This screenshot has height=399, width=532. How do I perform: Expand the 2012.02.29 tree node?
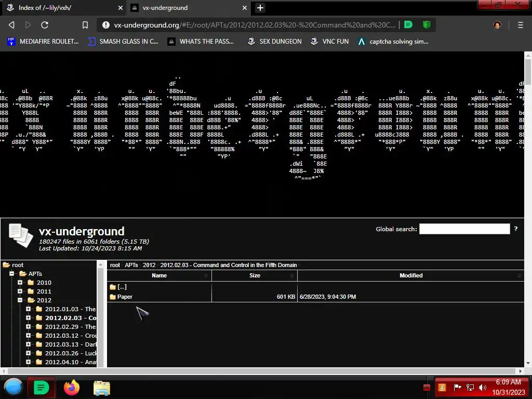28,326
